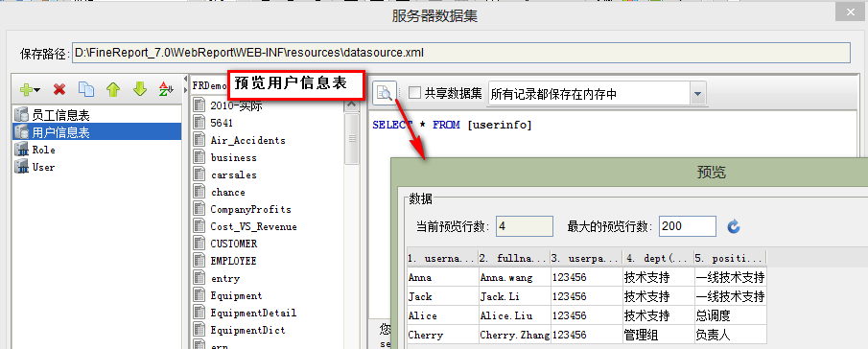This screenshot has height=349, width=868.
Task: Click the 当前预览行数 field
Action: point(525,226)
